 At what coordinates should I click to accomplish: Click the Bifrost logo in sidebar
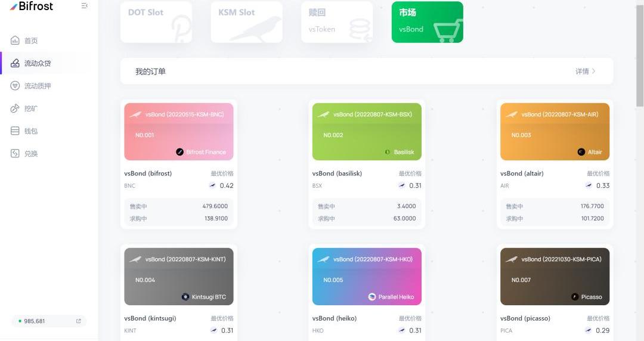pos(32,7)
